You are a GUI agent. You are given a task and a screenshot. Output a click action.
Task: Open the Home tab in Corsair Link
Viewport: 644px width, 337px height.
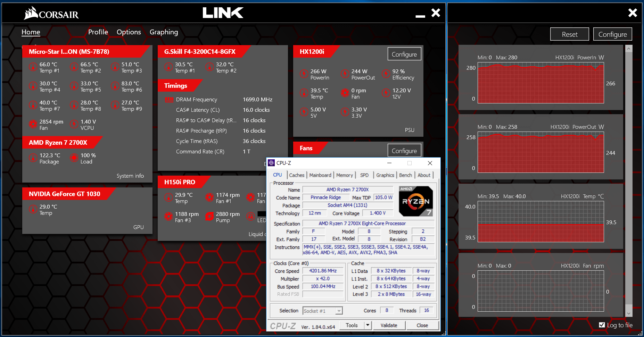pyautogui.click(x=31, y=32)
